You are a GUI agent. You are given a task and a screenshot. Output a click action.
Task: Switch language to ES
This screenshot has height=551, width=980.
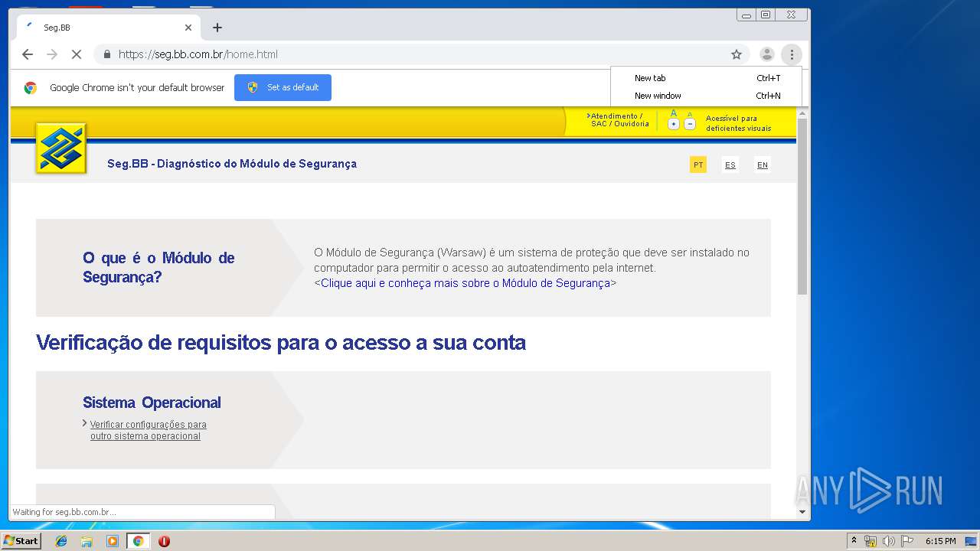click(730, 165)
